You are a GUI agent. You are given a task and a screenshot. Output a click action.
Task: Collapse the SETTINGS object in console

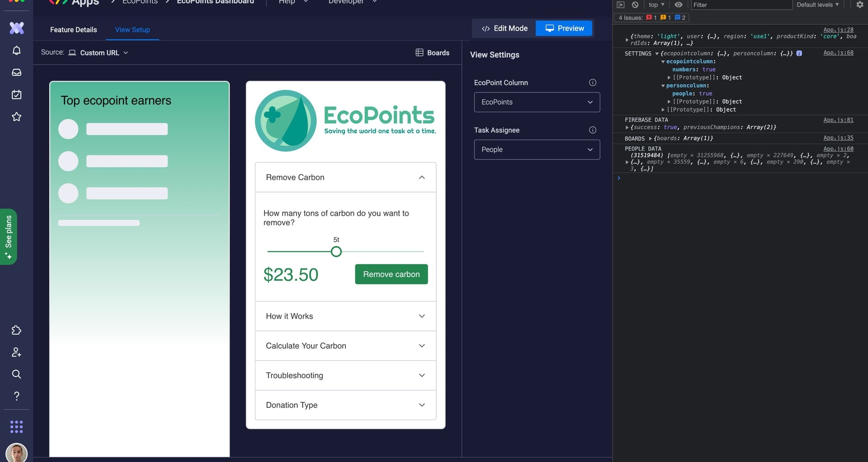(657, 53)
